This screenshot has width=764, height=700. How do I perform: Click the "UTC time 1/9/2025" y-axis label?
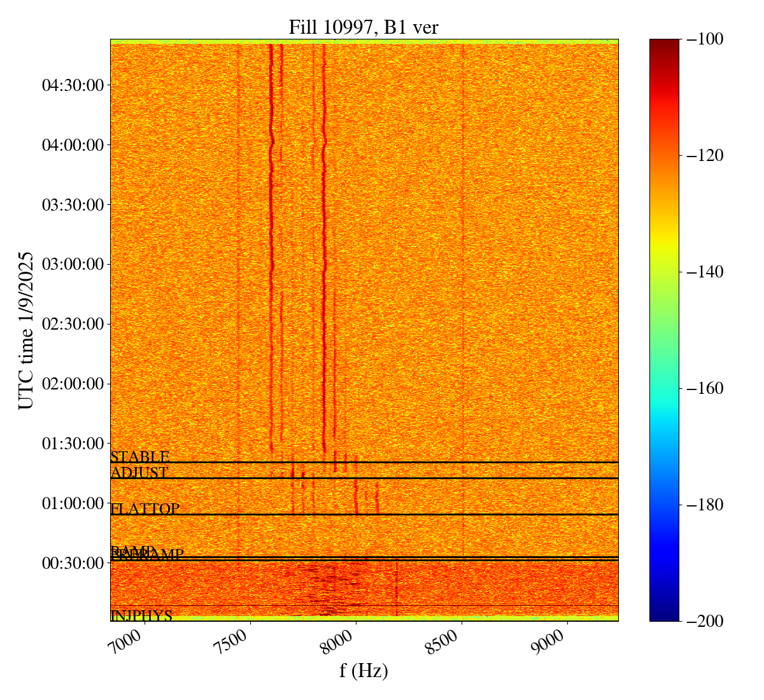pos(25,330)
